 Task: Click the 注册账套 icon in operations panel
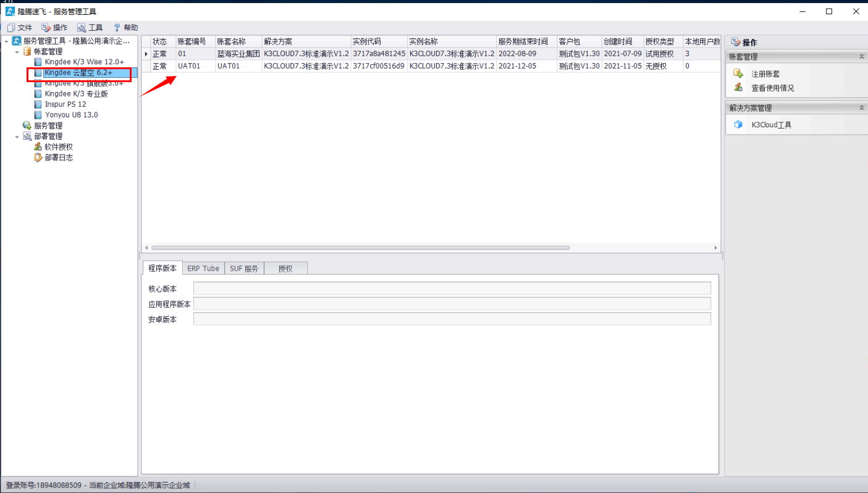pyautogui.click(x=738, y=74)
